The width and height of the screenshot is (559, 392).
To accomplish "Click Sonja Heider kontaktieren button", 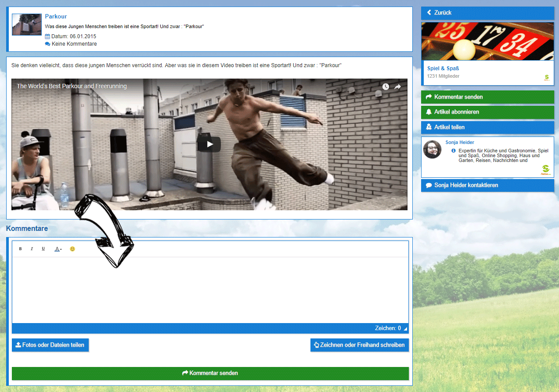I will coord(487,185).
